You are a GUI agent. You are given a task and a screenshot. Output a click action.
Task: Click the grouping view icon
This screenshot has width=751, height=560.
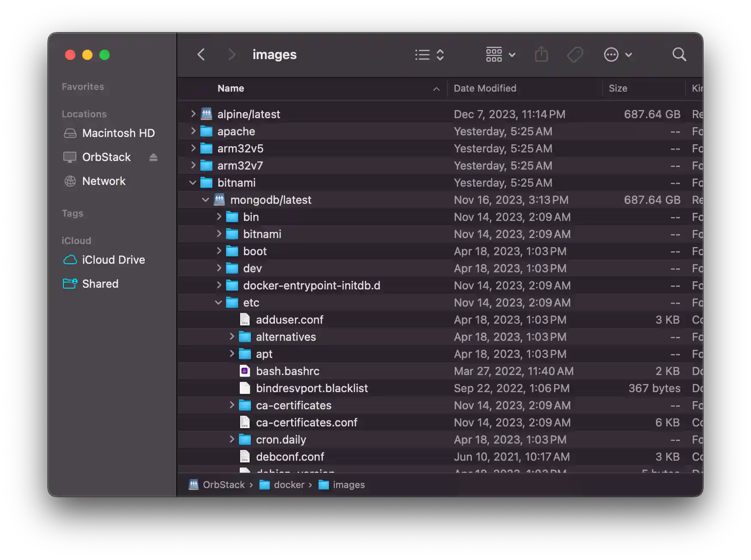point(494,54)
